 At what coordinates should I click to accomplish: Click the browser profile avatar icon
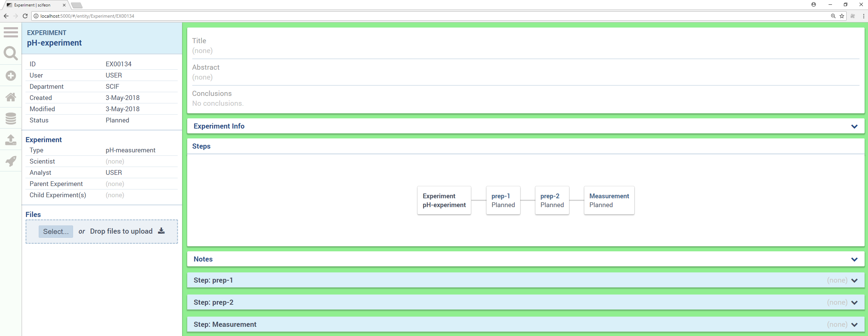pyautogui.click(x=813, y=4)
